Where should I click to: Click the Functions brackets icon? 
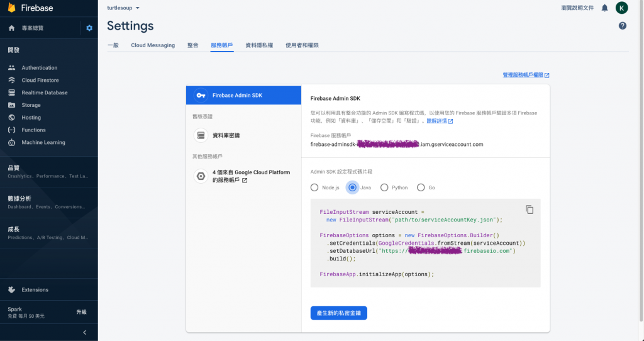coord(11,130)
